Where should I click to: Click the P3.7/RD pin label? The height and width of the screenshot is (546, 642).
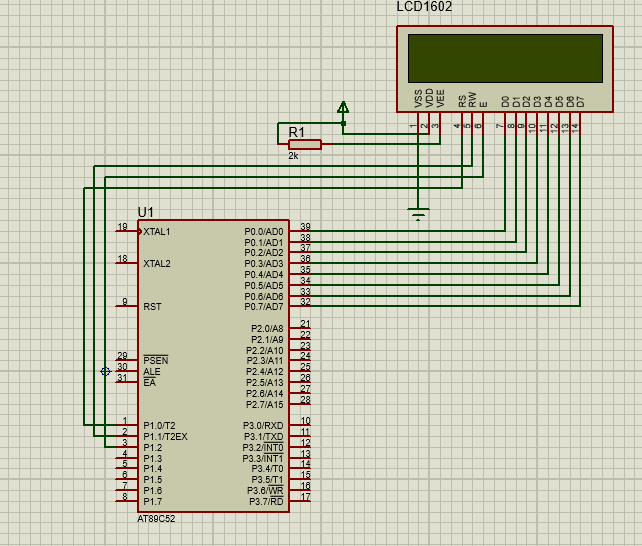[x=266, y=501]
